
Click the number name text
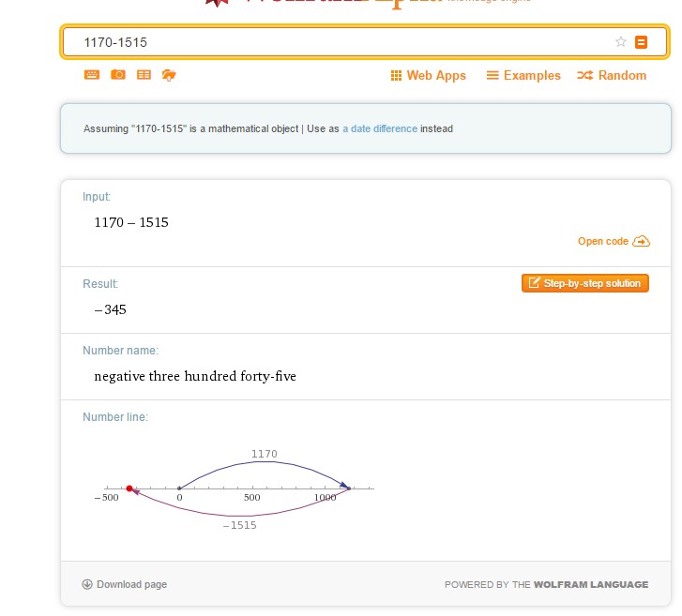click(x=195, y=377)
